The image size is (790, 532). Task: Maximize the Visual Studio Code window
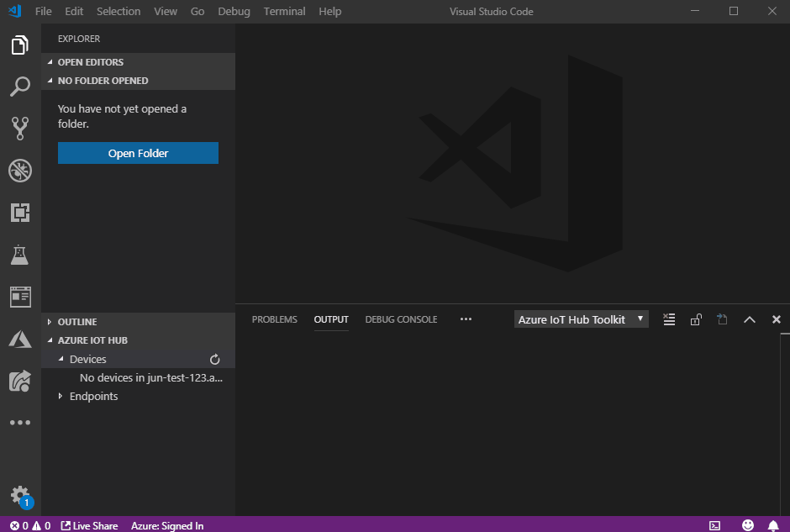tap(734, 11)
